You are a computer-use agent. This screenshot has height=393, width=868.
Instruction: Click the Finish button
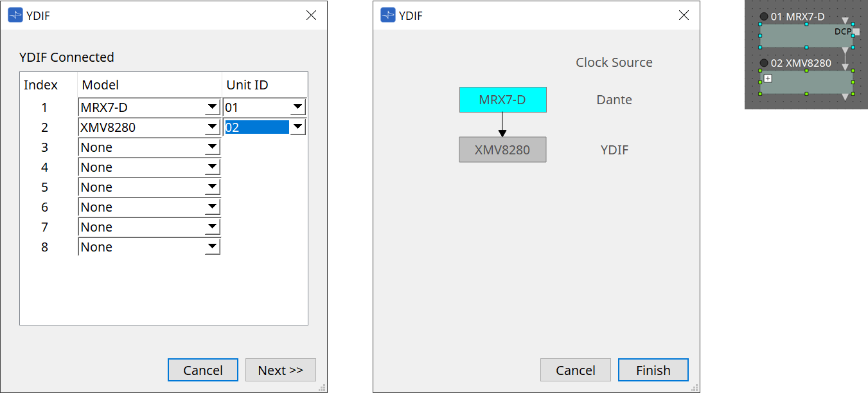point(653,370)
